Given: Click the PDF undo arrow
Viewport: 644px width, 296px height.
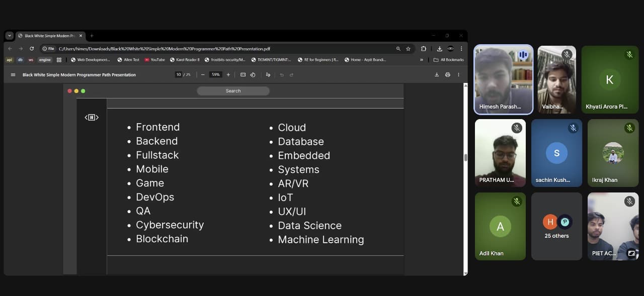Looking at the screenshot, I should (282, 74).
